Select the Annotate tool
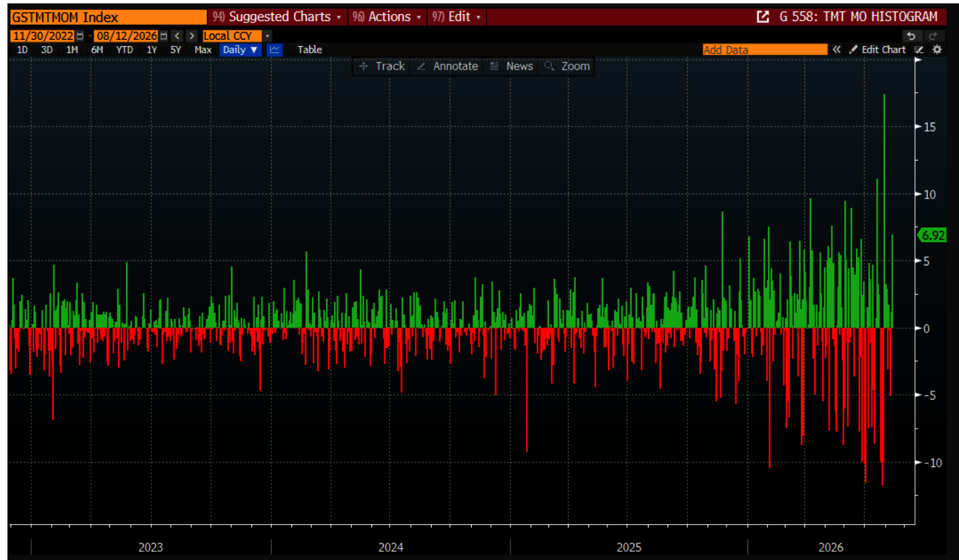The width and height of the screenshot is (959, 560). 447,66
